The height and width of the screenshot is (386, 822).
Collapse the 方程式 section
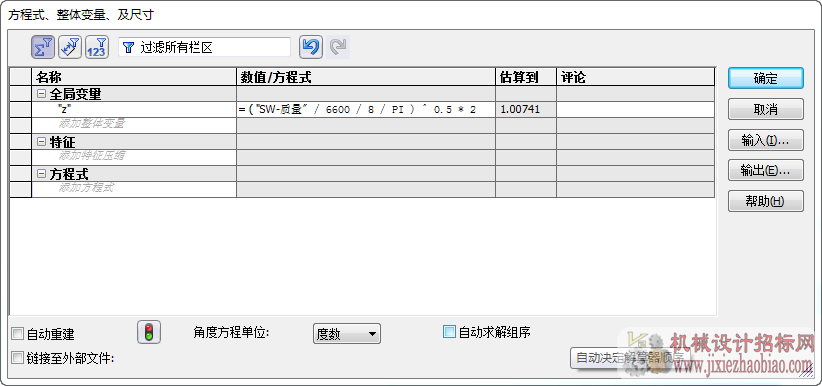point(41,174)
